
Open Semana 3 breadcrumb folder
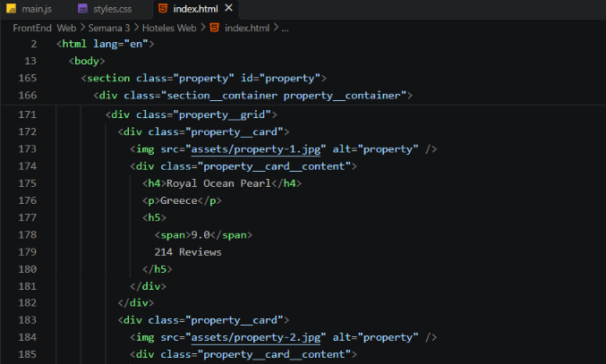click(x=109, y=29)
